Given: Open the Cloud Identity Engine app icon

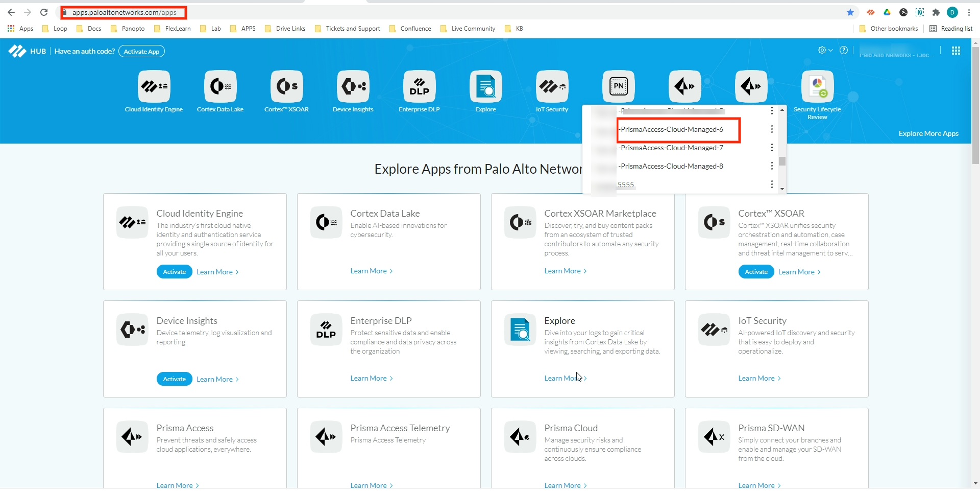Looking at the screenshot, I should (x=154, y=86).
